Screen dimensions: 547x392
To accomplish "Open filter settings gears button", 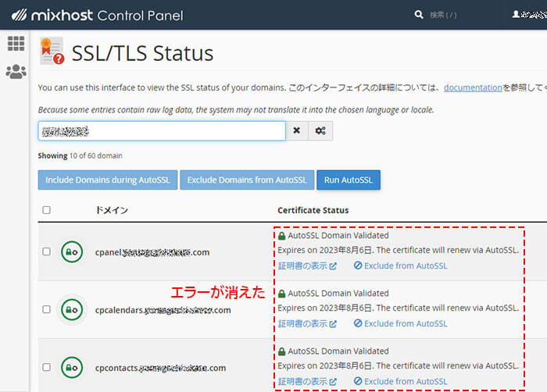I will tap(320, 130).
